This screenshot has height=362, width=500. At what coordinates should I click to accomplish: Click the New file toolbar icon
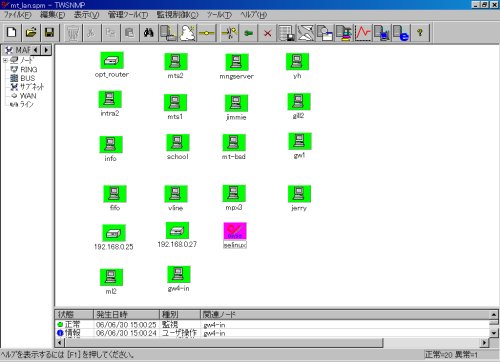[x=12, y=33]
